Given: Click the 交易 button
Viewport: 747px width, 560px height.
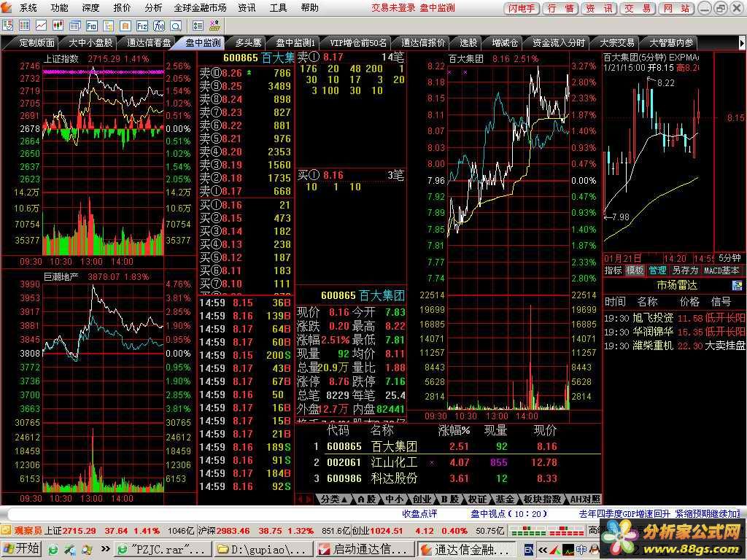Looking at the screenshot, I should pos(638,8).
